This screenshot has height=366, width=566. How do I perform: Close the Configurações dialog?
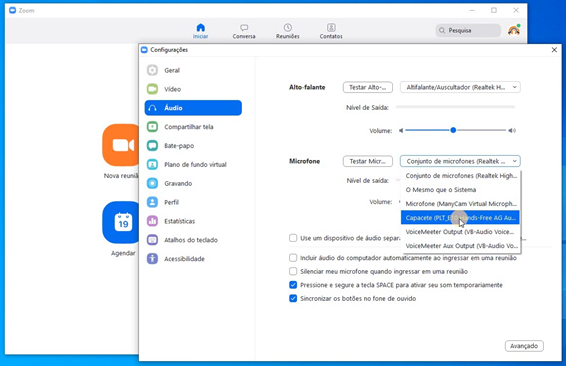pos(554,50)
